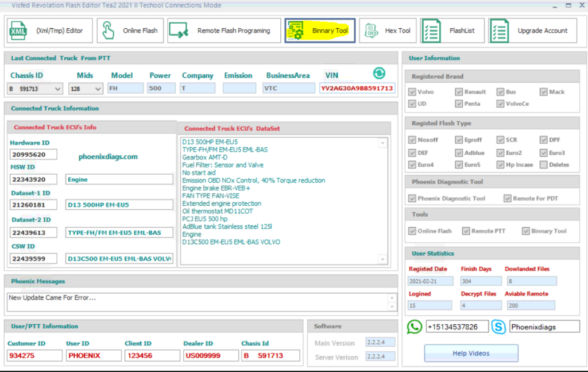588x372 pixels.
Task: Enable the Deletes checkbox
Action: [544, 165]
